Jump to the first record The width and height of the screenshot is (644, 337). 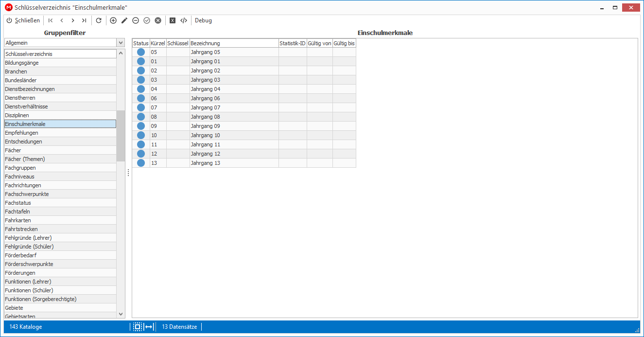point(51,20)
